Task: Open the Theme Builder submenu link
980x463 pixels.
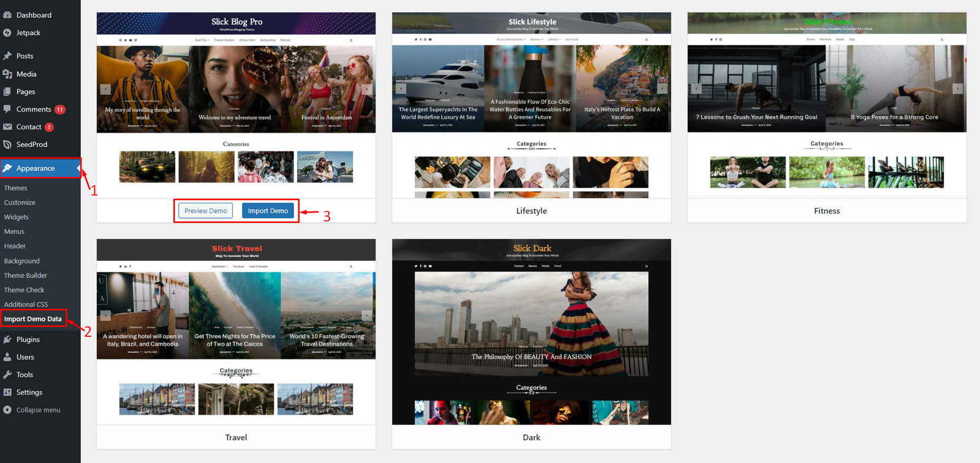Action: pyautogui.click(x=25, y=276)
